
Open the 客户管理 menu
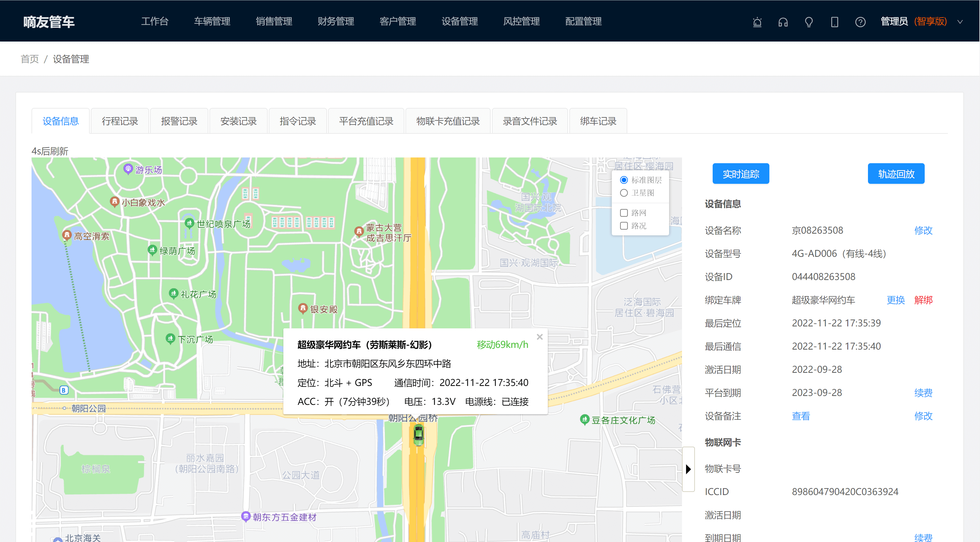pos(397,21)
